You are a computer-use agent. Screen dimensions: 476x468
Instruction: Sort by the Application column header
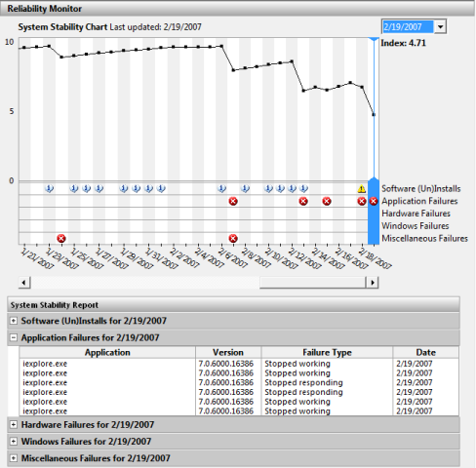coord(107,352)
